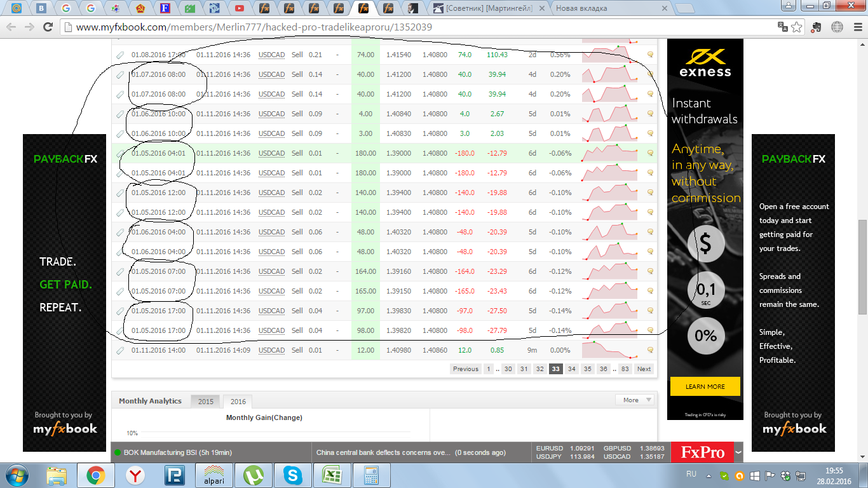The image size is (868, 488).
Task: Open the chart thumbnail for the 2.67 profit row
Action: pyautogui.click(x=610, y=114)
